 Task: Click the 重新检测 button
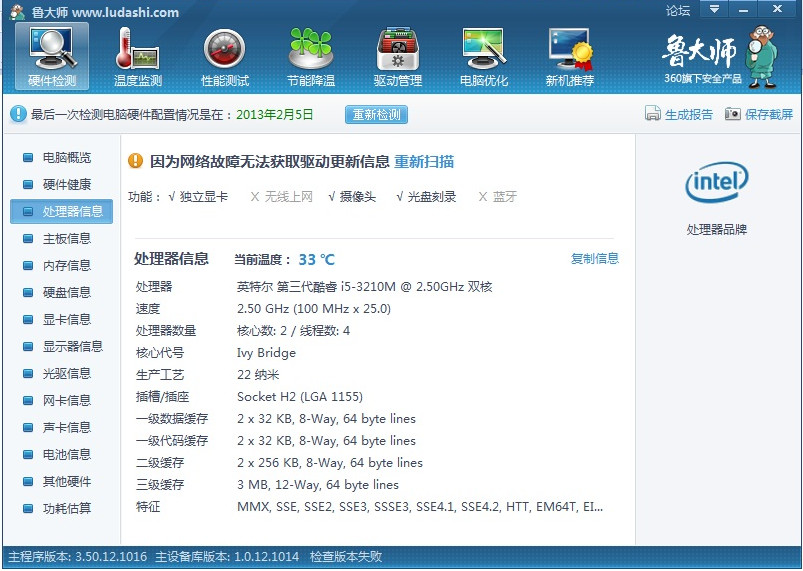pos(376,114)
